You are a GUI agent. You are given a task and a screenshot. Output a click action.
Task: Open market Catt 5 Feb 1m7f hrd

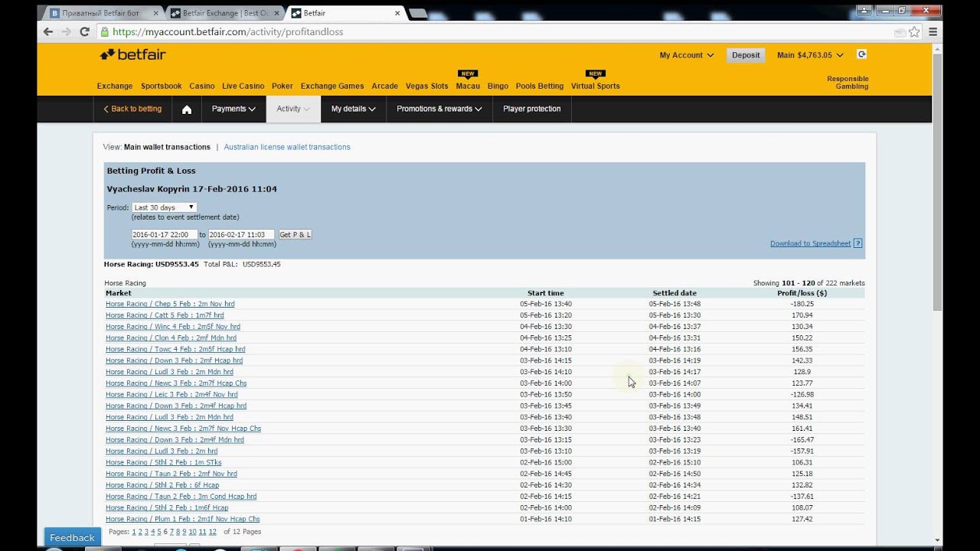click(165, 315)
